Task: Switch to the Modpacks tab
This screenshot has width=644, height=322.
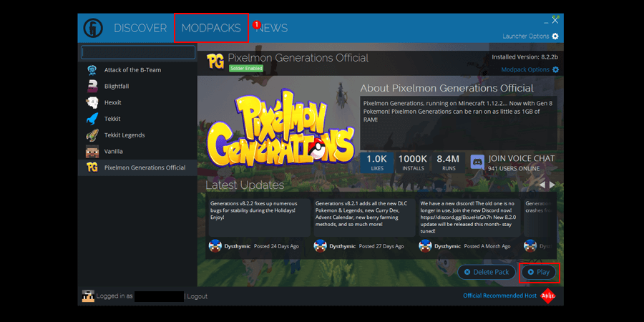Action: 211,28
